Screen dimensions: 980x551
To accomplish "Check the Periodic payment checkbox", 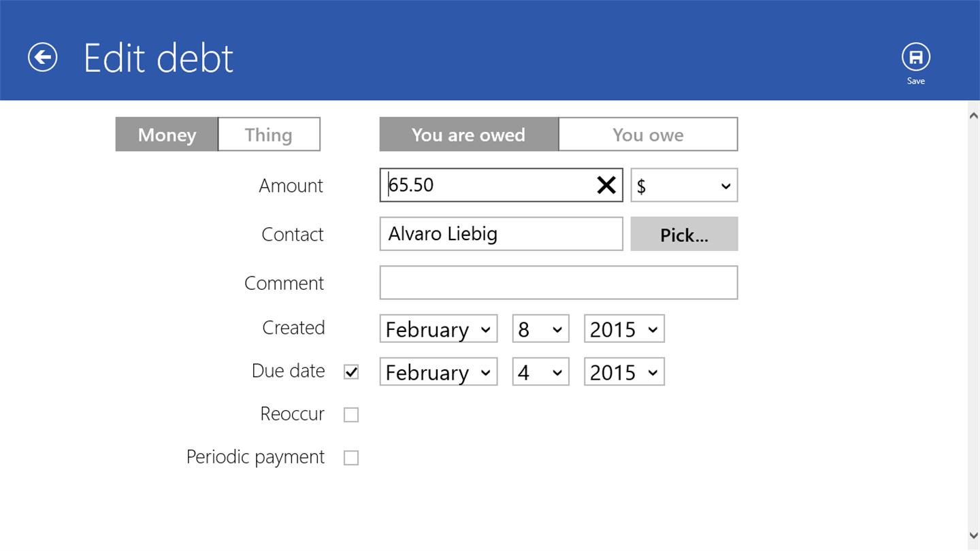I will (351, 458).
